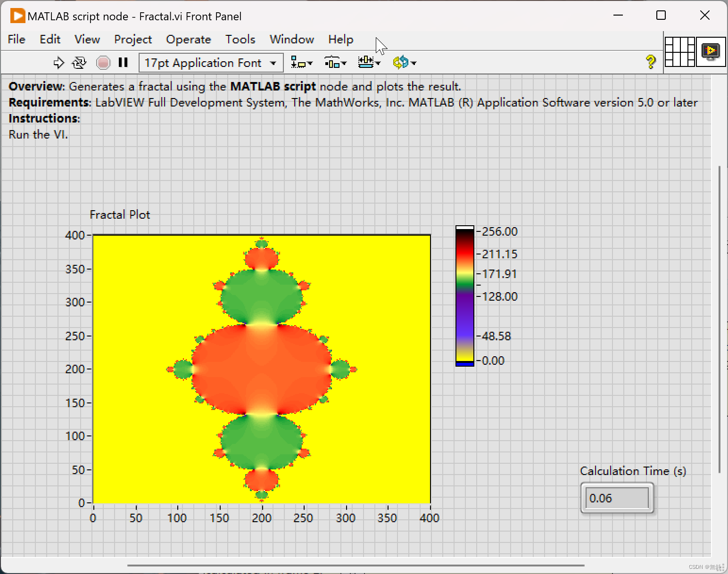
Task: Open the Distribute Objects dropdown
Action: pyautogui.click(x=335, y=63)
